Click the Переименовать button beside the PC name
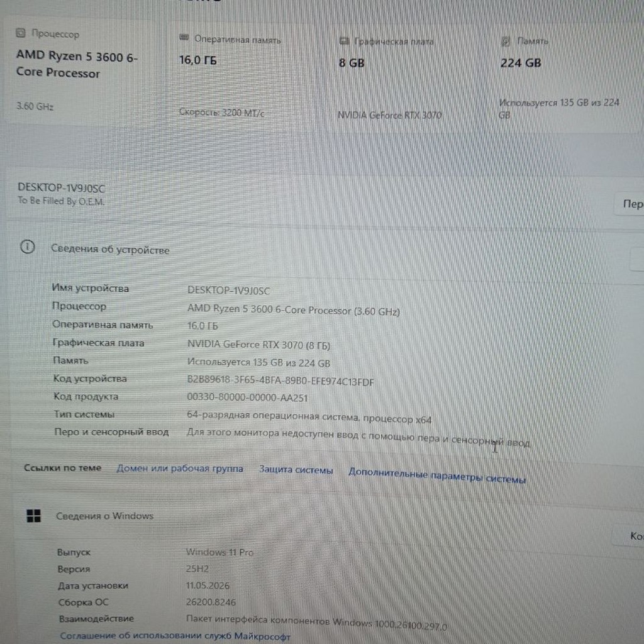Screen dimensions: 644x644 click(630, 203)
